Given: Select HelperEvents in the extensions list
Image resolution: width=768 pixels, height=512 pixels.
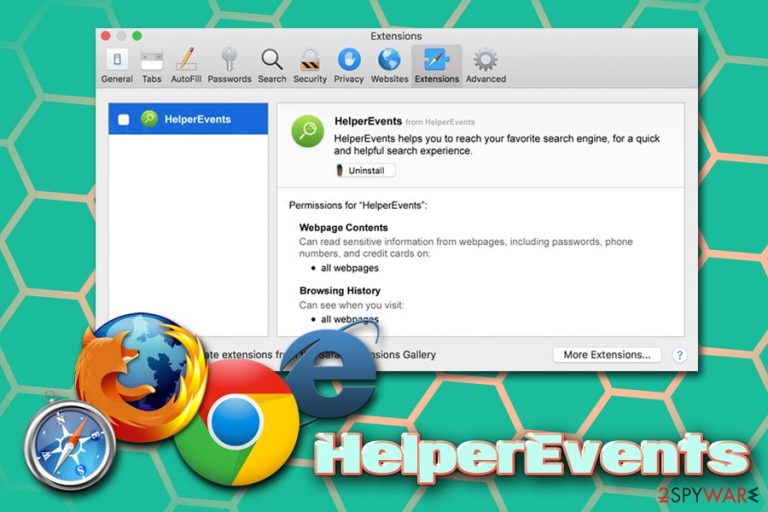Looking at the screenshot, I should point(188,119).
